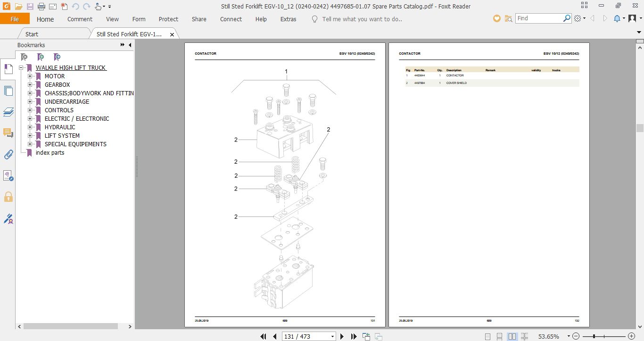Open a PDF with the folder icon
Screen dimensions: 644x341
[18, 7]
